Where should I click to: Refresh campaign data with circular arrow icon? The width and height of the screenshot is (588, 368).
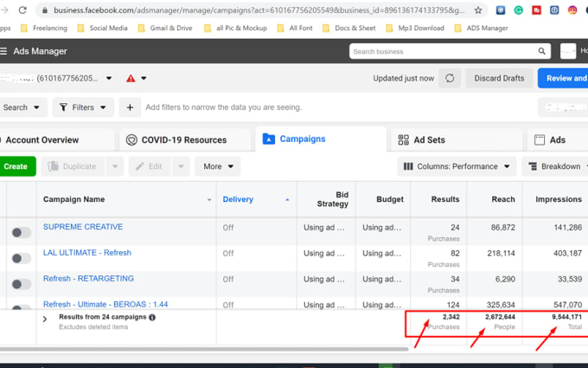tap(450, 78)
